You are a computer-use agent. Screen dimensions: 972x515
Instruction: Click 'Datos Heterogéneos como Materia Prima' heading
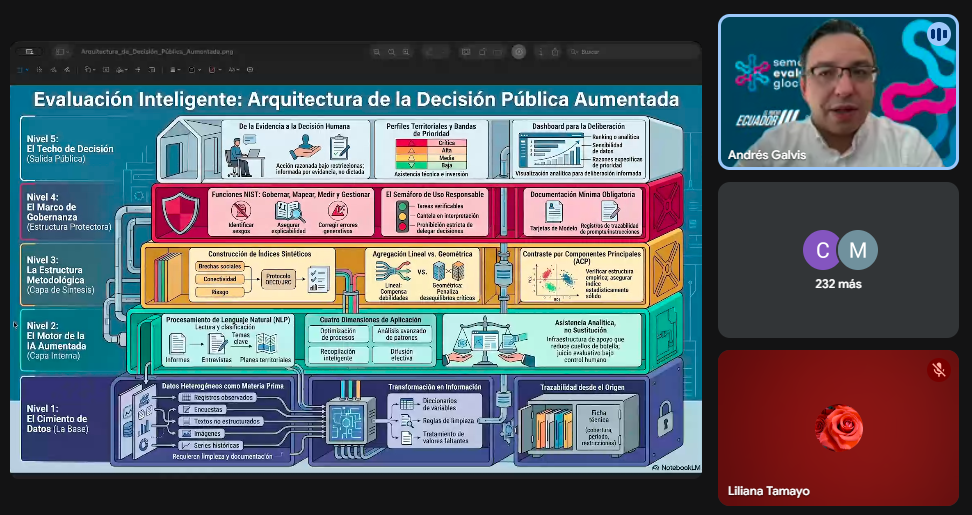click(x=223, y=385)
